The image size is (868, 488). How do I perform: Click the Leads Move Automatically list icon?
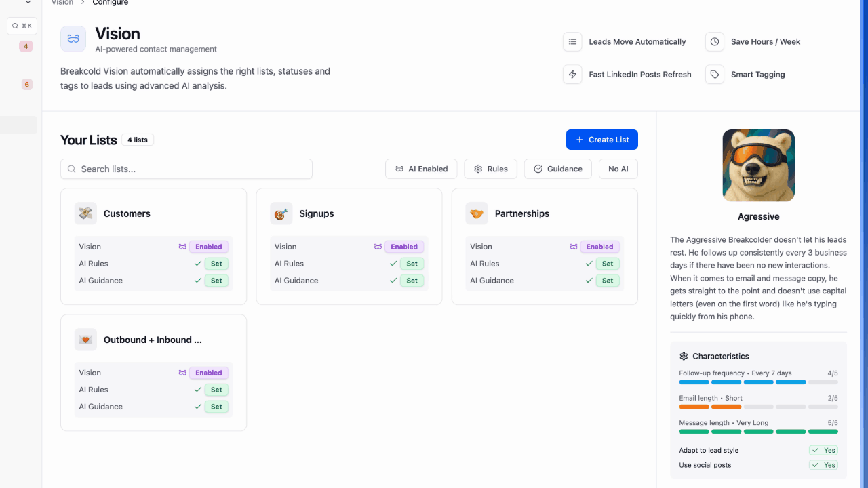pos(572,41)
